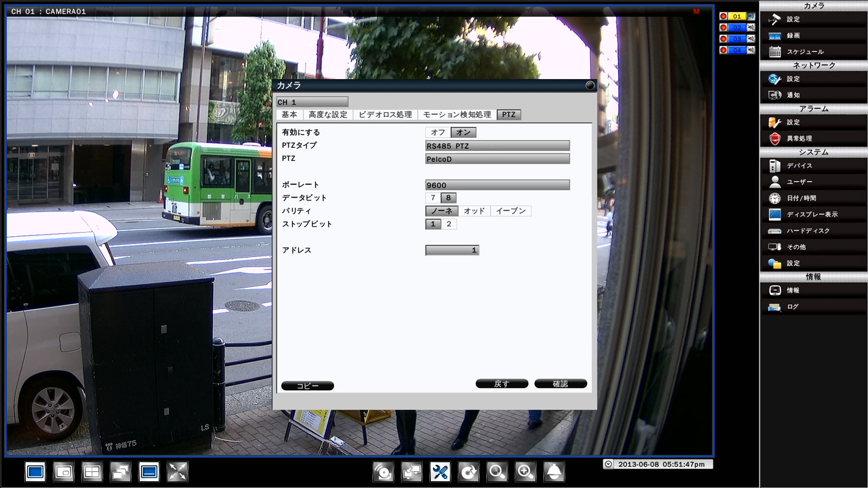
Task: Click the wrench-and-screwdriver setup tool icon
Action: 440,472
